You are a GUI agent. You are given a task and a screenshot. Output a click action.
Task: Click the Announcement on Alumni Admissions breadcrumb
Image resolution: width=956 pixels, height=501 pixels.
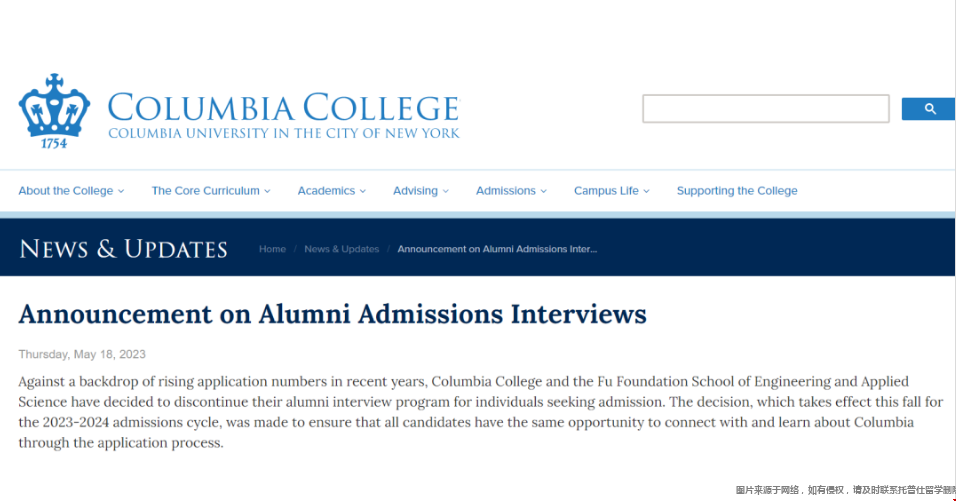pos(497,249)
